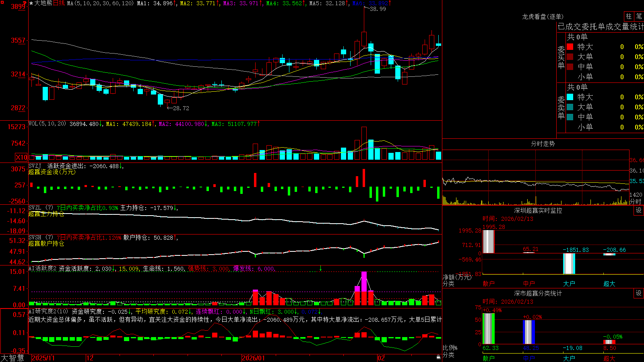Click the green down arrow in AI活跃度 header
The width and height of the screenshot is (644, 362).
[321, 268]
